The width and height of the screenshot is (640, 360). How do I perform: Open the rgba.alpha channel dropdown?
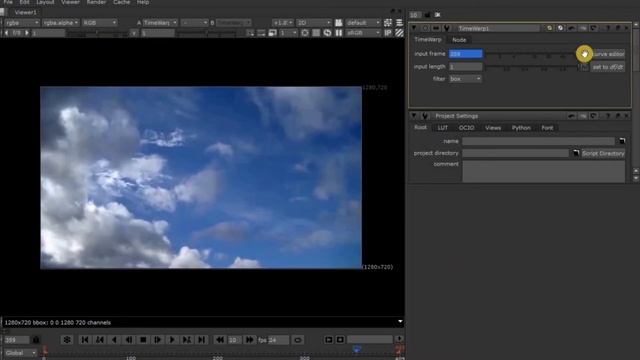point(60,22)
